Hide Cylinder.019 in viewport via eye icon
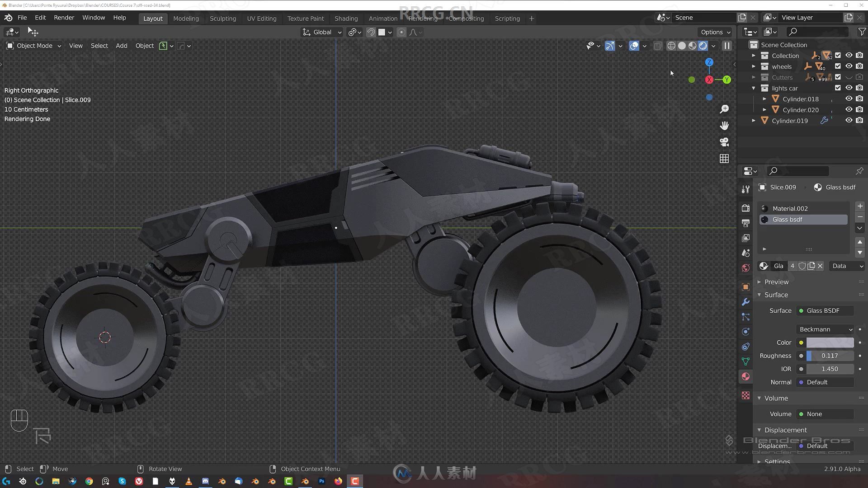The width and height of the screenshot is (868, 488). [849, 121]
